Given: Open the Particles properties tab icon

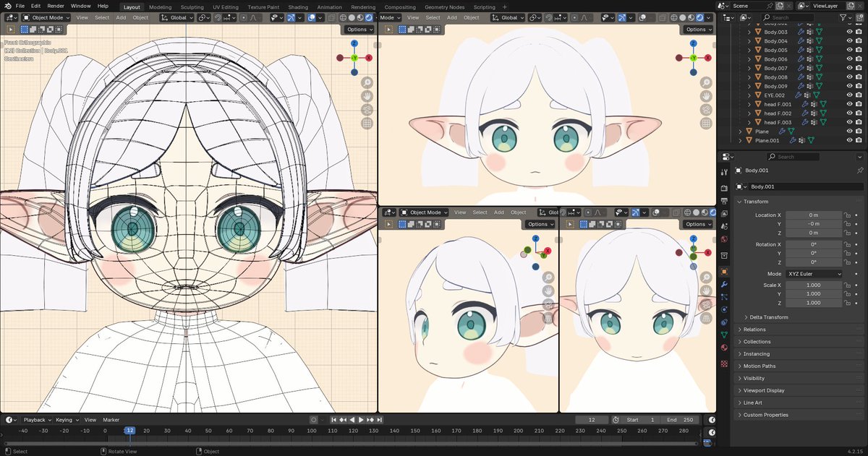Looking at the screenshot, I should click(724, 297).
